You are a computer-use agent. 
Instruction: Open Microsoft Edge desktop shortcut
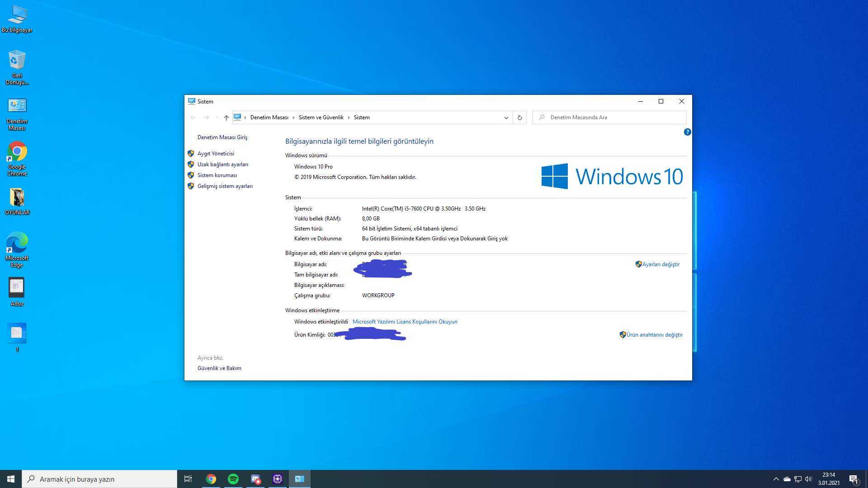tap(17, 249)
